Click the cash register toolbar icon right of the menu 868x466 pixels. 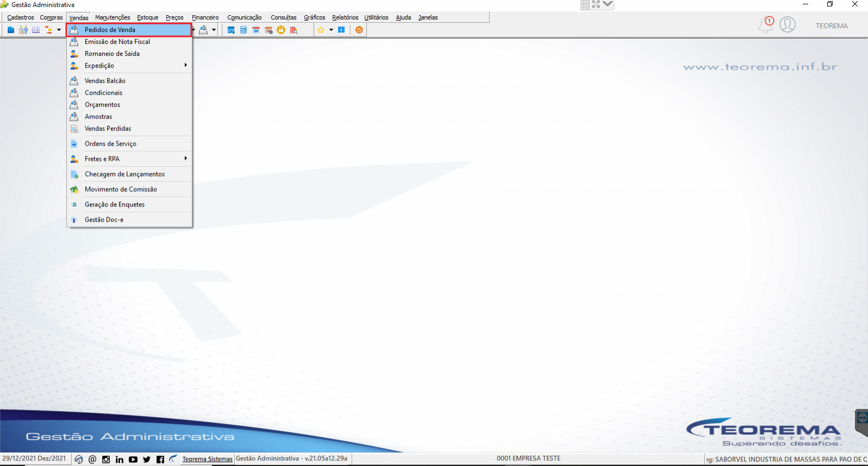click(203, 30)
